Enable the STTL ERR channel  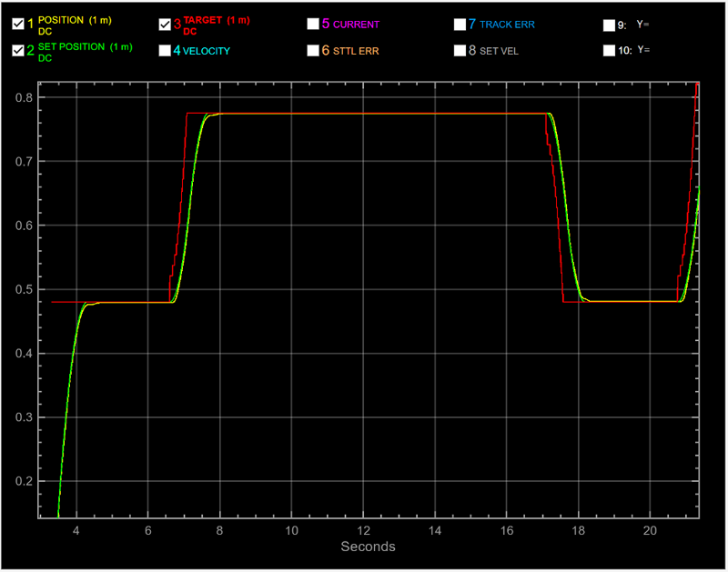click(313, 50)
